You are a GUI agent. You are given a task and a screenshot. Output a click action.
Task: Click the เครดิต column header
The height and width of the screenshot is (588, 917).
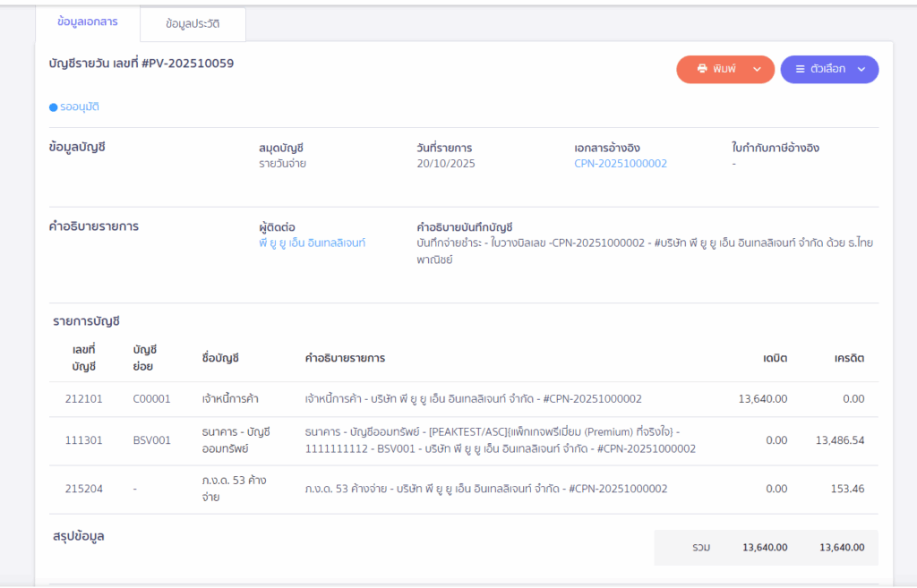(848, 358)
